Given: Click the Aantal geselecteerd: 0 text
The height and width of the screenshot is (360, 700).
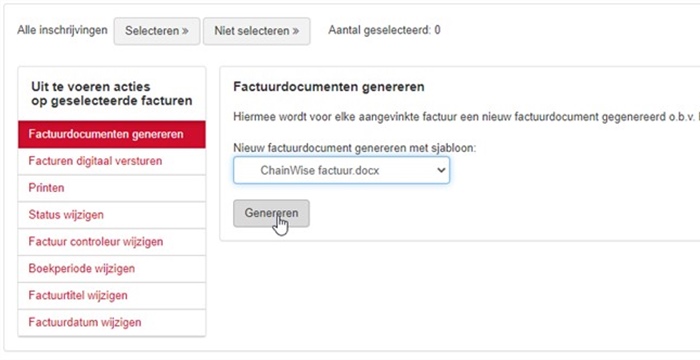Looking at the screenshot, I should pos(384,30).
